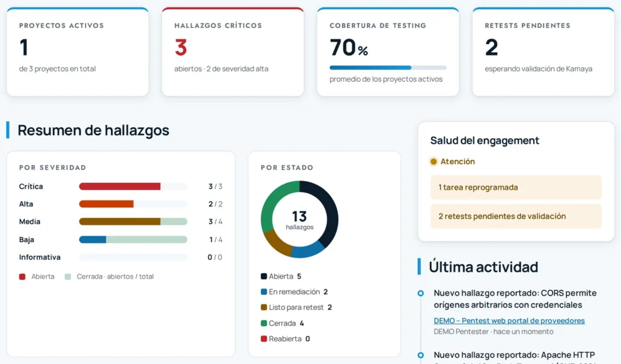Image resolution: width=621 pixels, height=364 pixels.
Task: Click the 'Crítica' severity label
Action: coord(31,187)
